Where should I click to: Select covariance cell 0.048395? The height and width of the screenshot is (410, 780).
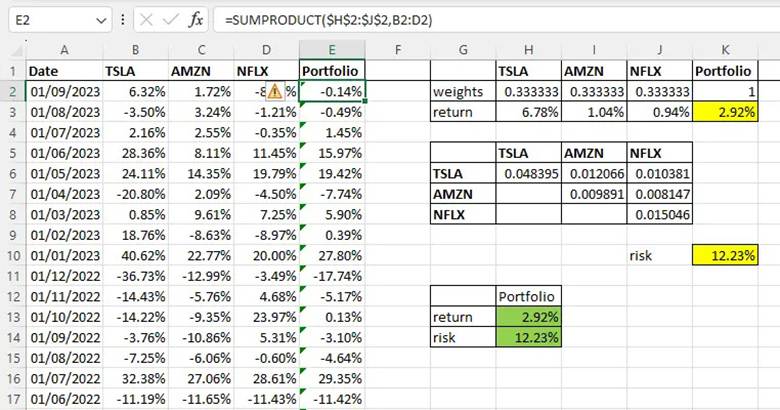coord(529,173)
